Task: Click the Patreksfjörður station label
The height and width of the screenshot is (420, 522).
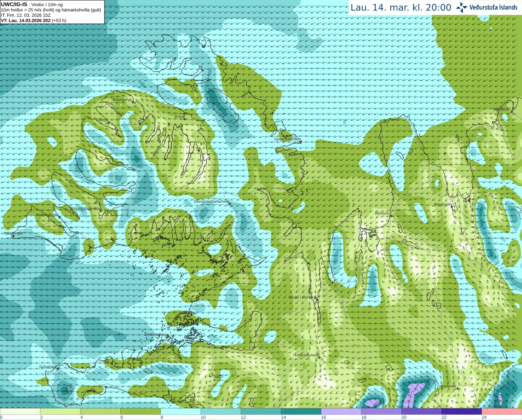Action: pyautogui.click(x=48, y=214)
